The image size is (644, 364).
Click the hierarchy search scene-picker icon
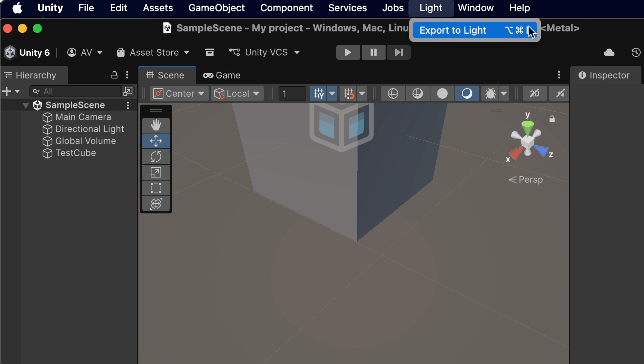tap(128, 91)
